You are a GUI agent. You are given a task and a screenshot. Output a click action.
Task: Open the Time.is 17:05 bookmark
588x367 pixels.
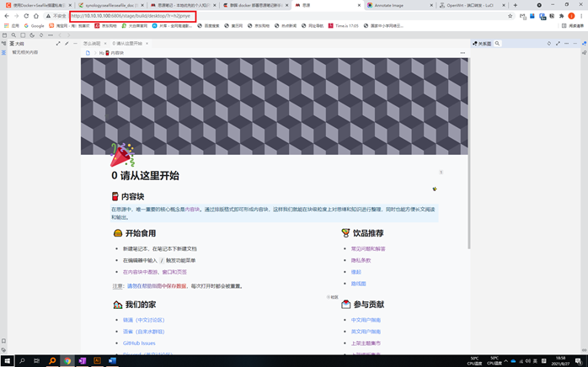343,26
